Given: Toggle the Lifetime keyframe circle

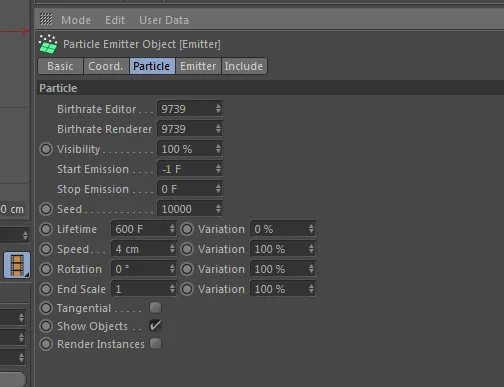Looking at the screenshot, I should [46, 229].
